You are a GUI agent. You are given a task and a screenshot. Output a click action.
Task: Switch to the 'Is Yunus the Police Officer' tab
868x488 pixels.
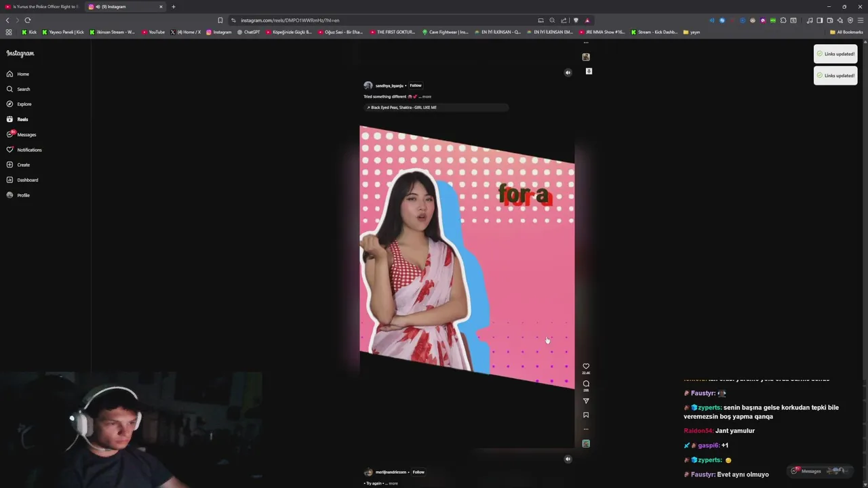click(x=41, y=7)
